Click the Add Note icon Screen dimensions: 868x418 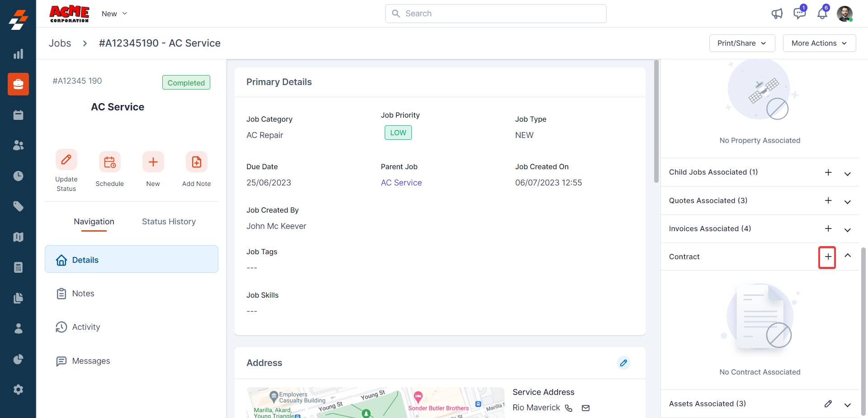pos(197,162)
